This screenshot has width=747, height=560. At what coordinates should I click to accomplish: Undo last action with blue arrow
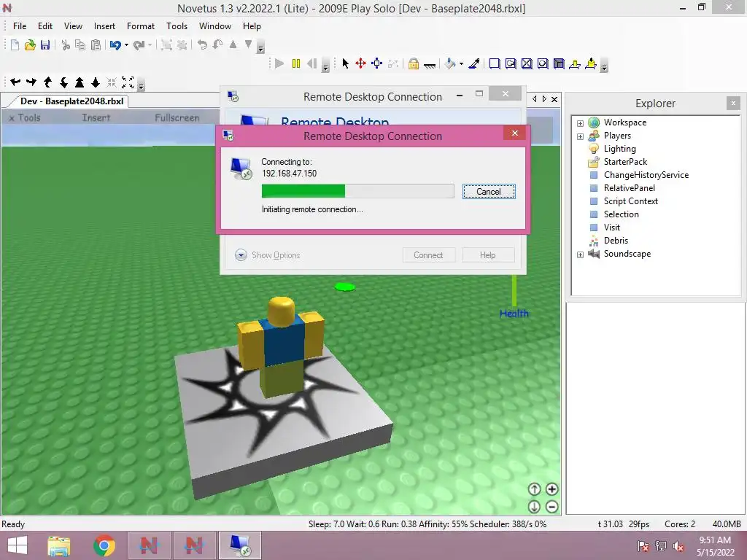(x=115, y=44)
